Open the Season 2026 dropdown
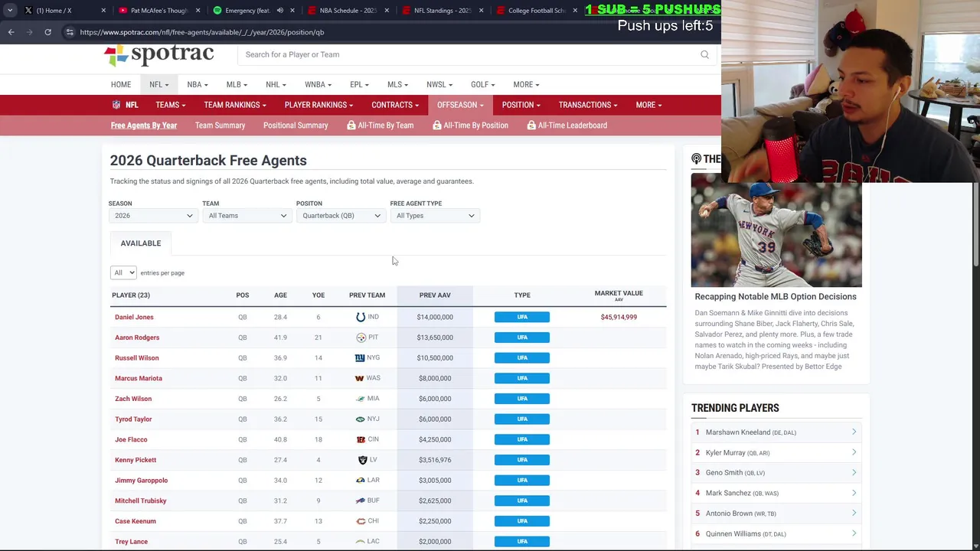This screenshot has height=551, width=980. click(153, 216)
